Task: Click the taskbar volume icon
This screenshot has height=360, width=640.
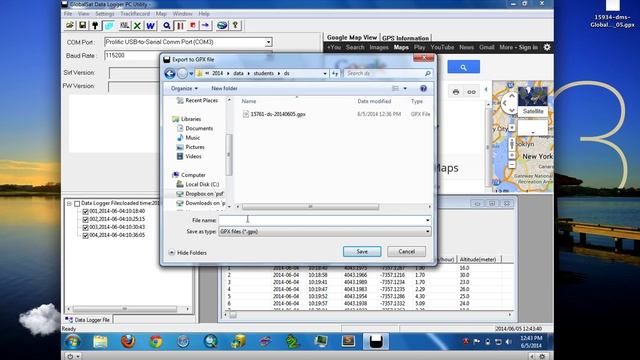Action: (509, 342)
